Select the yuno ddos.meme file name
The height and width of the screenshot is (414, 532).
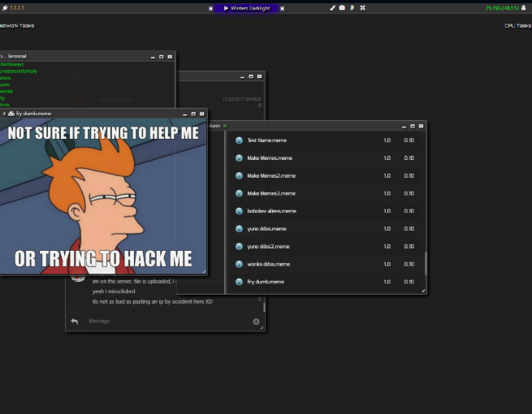[x=266, y=229]
